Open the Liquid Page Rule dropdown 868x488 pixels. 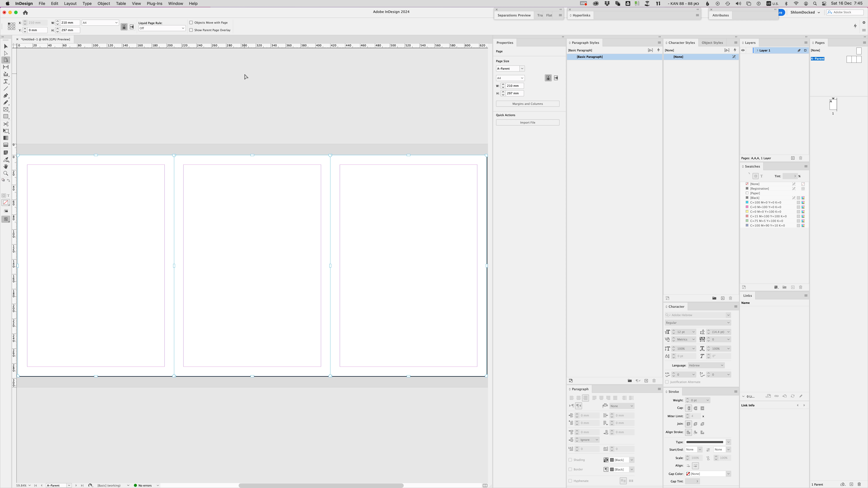coord(162,28)
